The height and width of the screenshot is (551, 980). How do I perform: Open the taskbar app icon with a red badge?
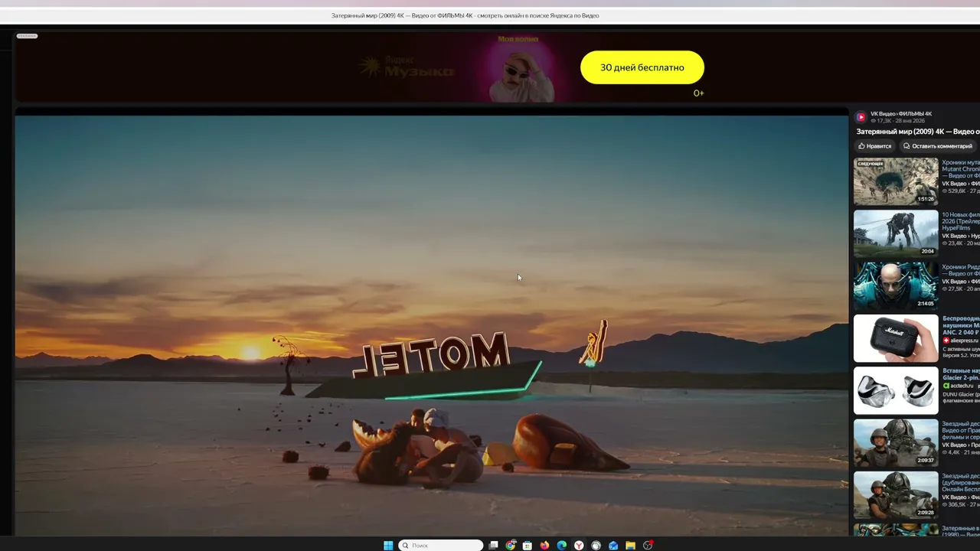tap(648, 546)
